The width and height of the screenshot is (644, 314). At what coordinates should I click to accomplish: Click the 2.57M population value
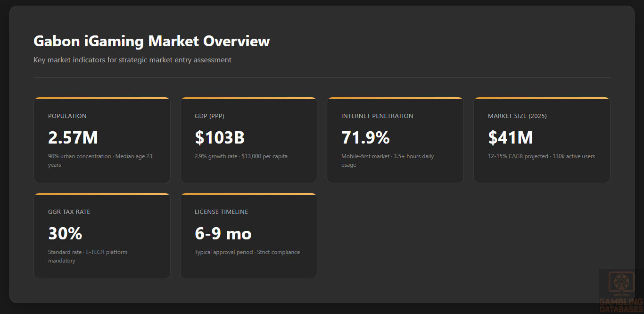[x=73, y=137]
